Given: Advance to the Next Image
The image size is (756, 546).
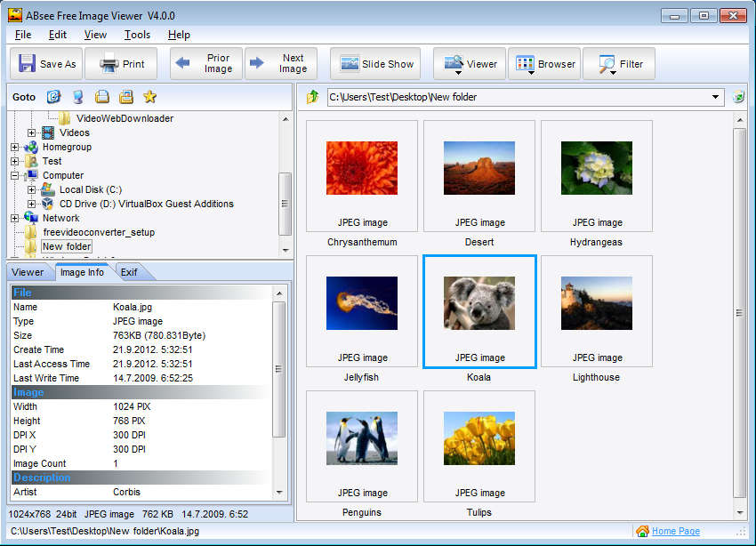Looking at the screenshot, I should tap(280, 64).
